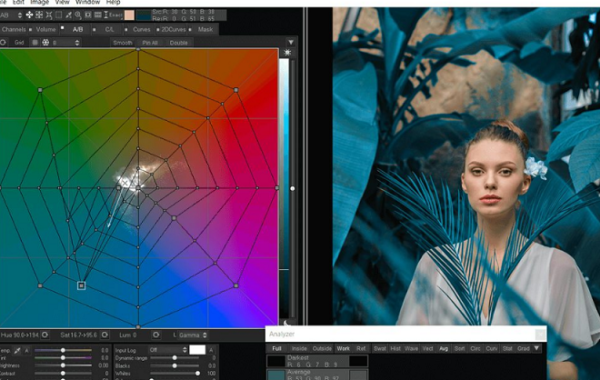Toggle the 2DCurves tab indicator dot
Viewport: 600px width, 380px height.
coord(158,29)
